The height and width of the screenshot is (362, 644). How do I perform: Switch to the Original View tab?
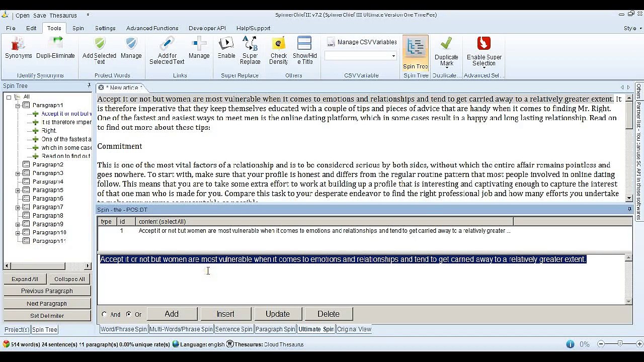(x=354, y=329)
